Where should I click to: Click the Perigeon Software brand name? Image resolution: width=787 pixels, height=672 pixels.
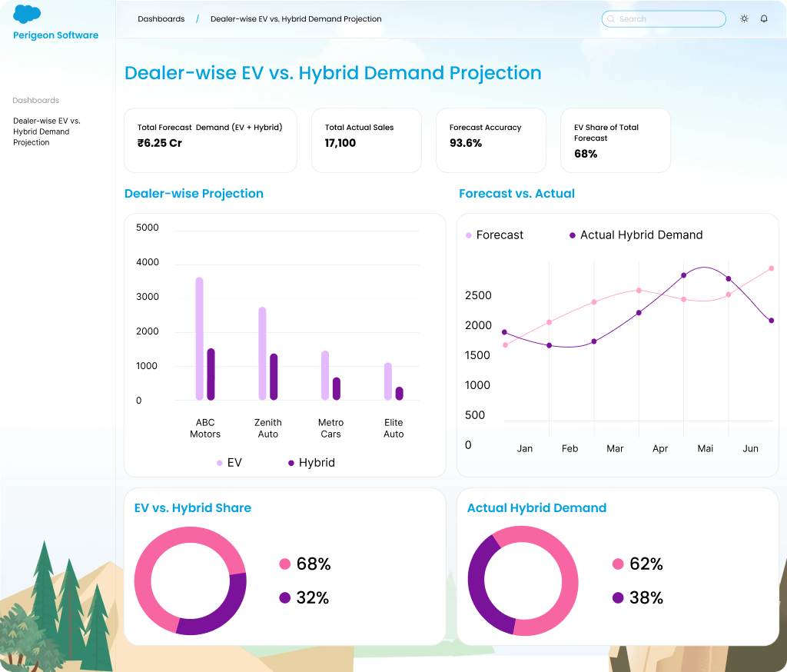55,35
